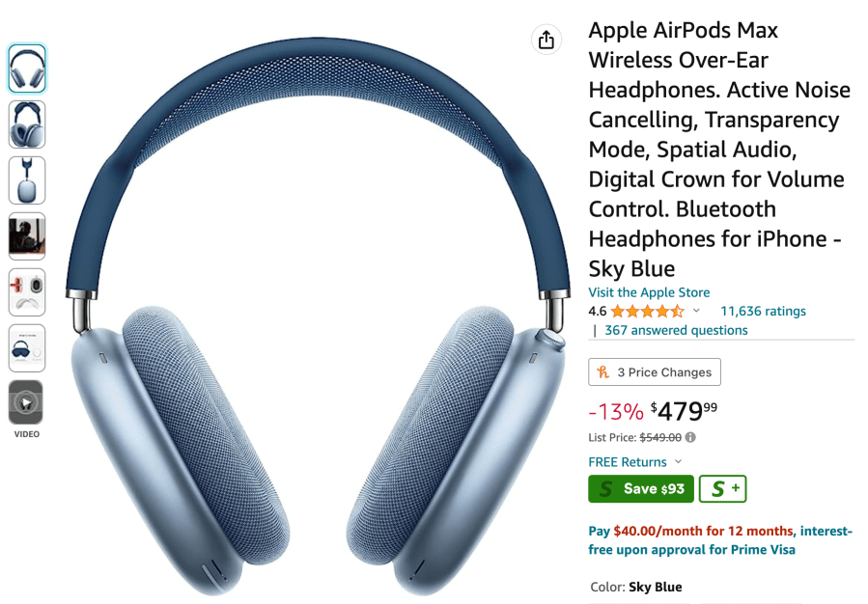
Task: Select the single ear cup thumbnail
Action: tap(27, 180)
